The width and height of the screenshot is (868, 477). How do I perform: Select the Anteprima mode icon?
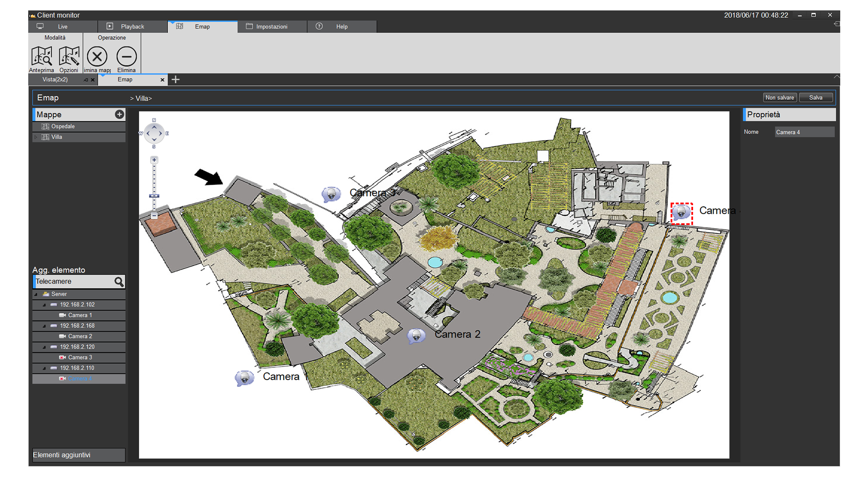pyautogui.click(x=42, y=57)
